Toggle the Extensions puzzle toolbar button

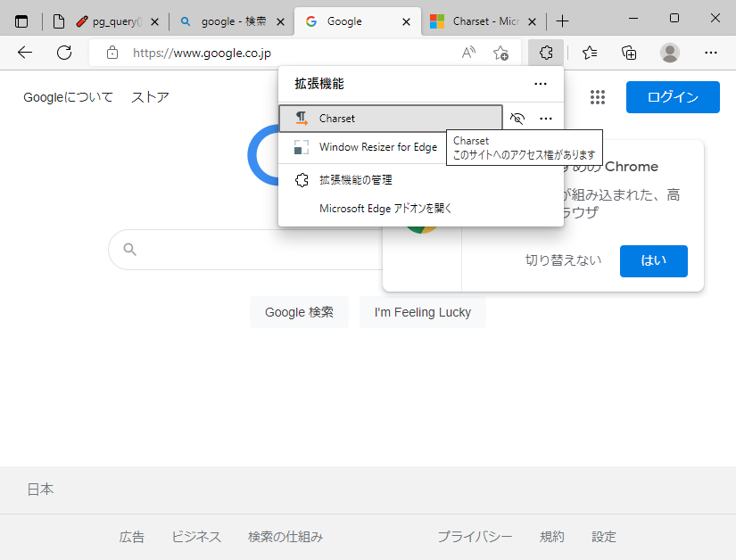pos(546,53)
